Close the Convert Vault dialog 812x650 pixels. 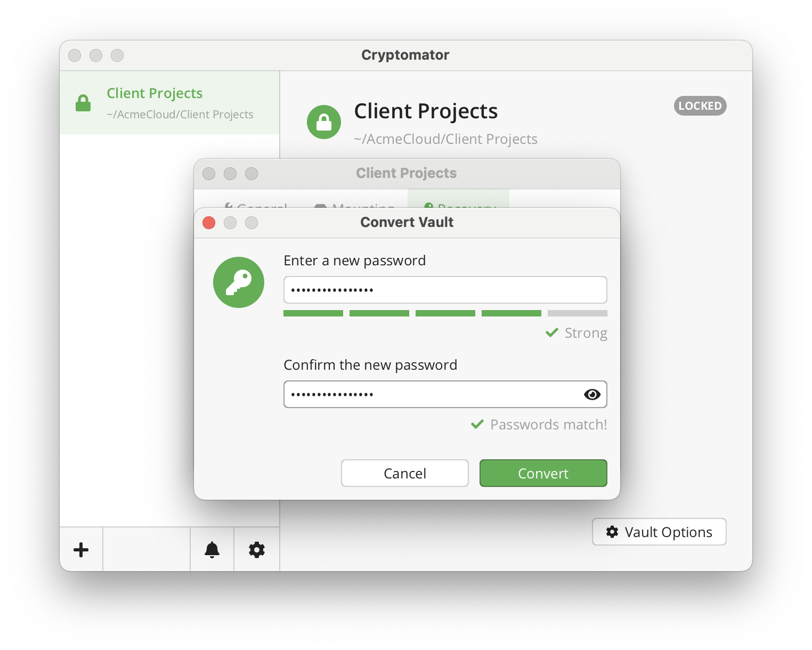coord(209,223)
